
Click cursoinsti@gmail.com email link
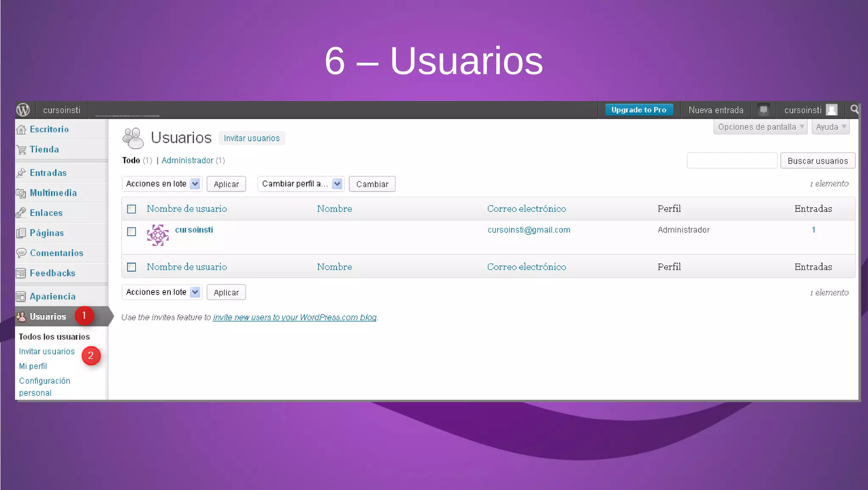pyautogui.click(x=529, y=230)
